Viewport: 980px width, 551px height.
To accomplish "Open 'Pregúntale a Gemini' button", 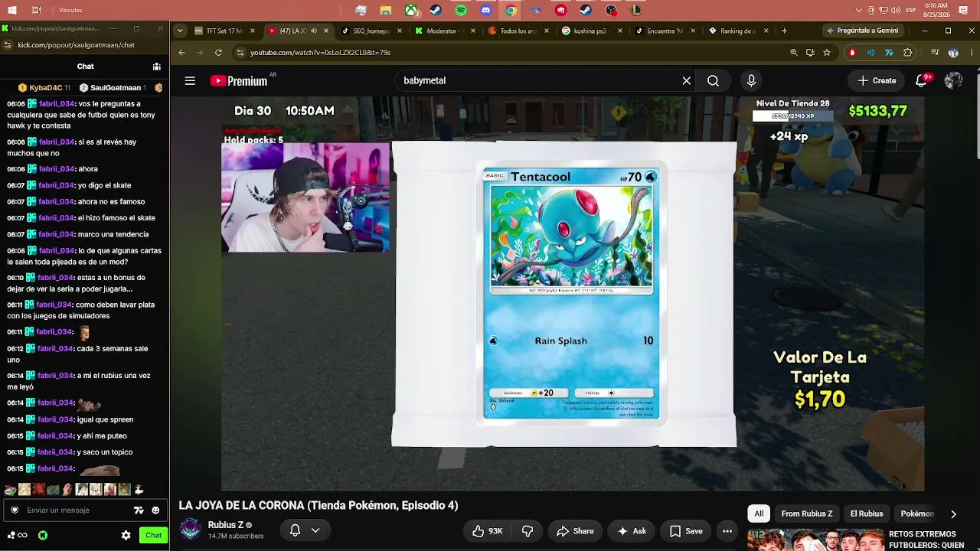I will 862,31.
